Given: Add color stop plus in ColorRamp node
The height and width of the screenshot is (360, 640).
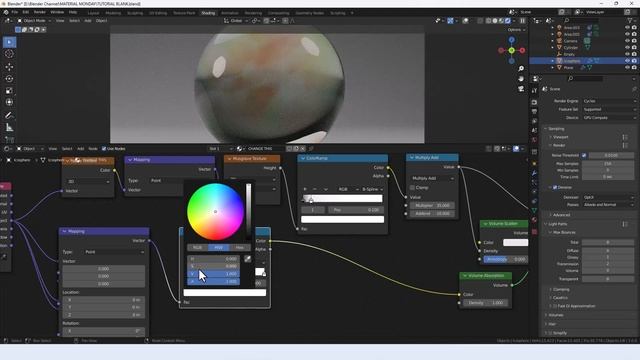Looking at the screenshot, I should 305,189.
